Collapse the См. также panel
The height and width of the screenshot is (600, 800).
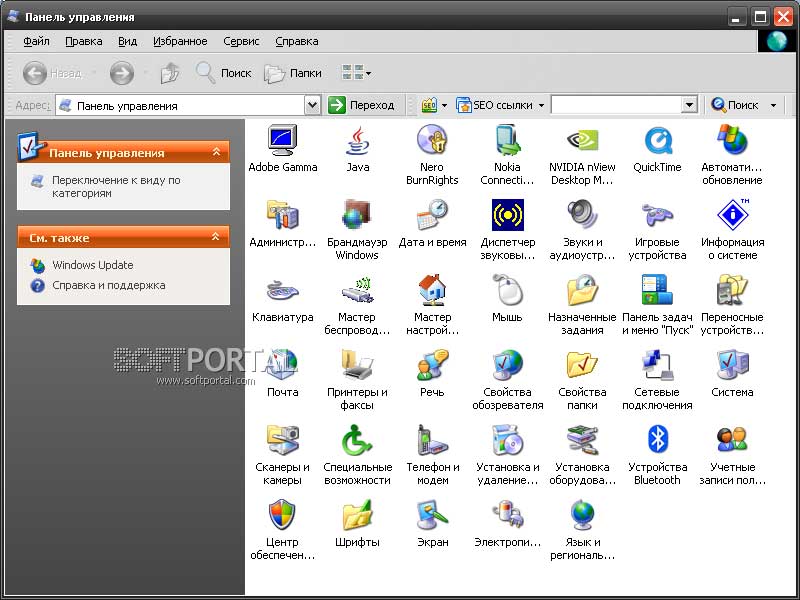(216, 237)
